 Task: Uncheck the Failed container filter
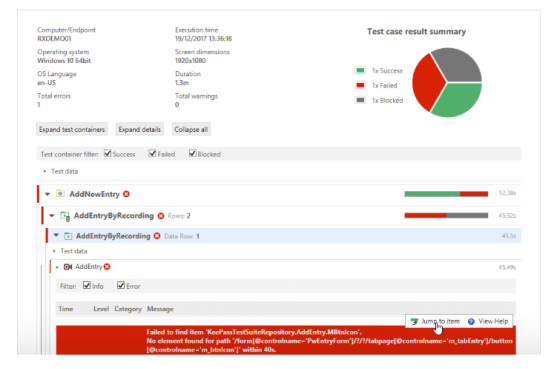pyautogui.click(x=152, y=153)
